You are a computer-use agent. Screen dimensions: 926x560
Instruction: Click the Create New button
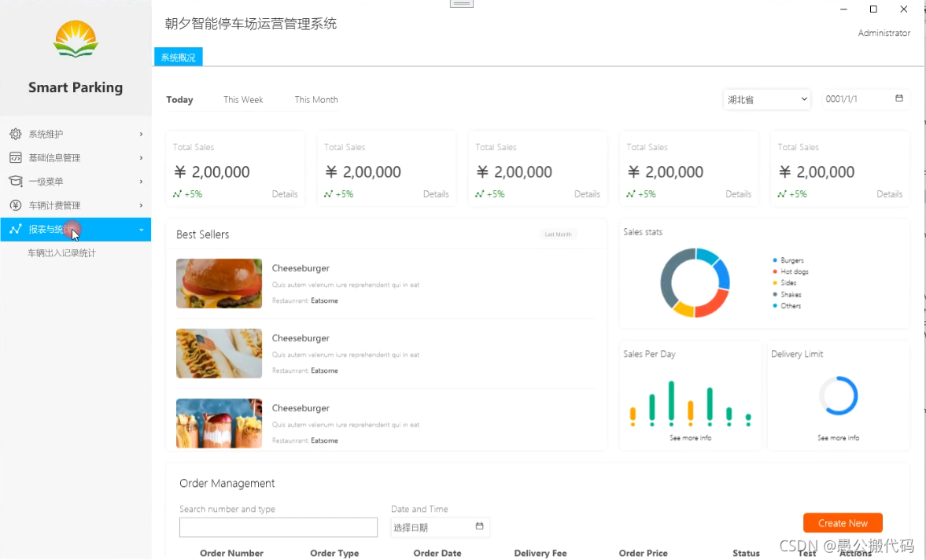tap(843, 523)
